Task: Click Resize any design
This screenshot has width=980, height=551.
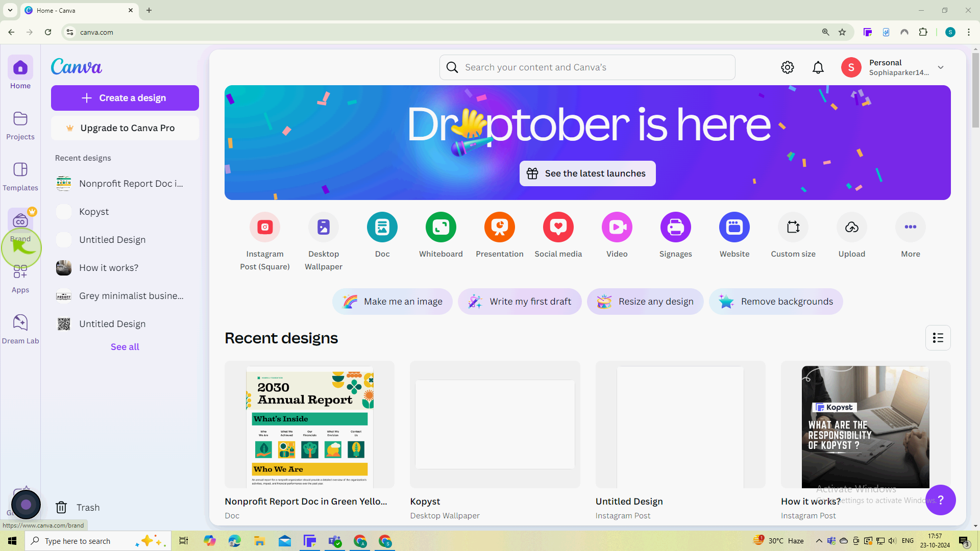Action: pos(645,302)
